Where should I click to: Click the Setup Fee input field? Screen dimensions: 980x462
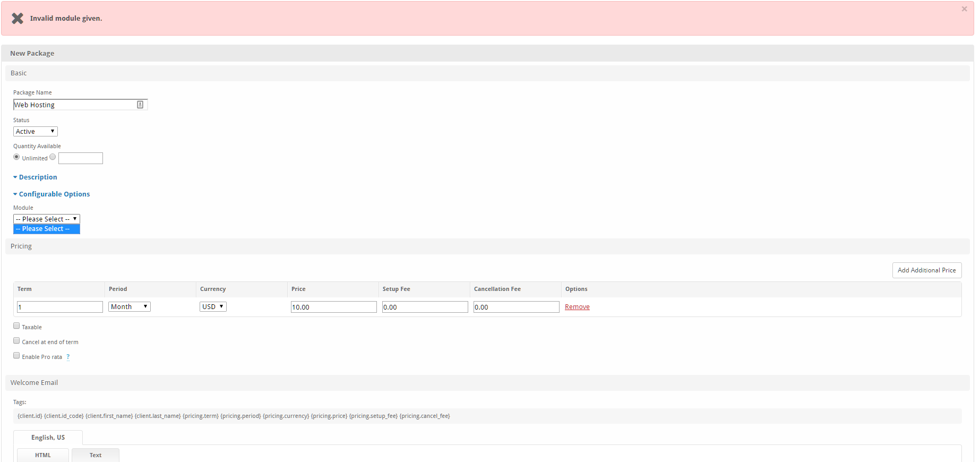(425, 307)
